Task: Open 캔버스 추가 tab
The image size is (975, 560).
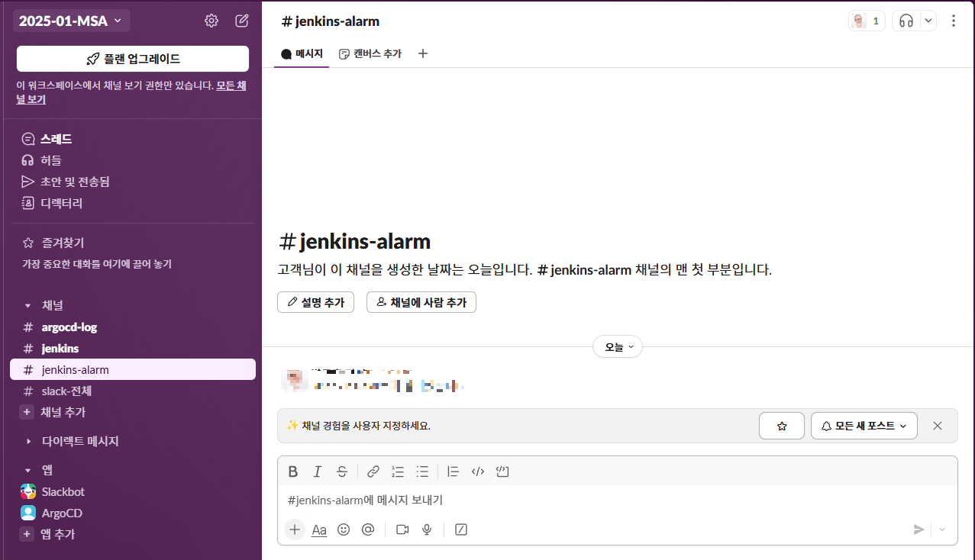Action: coord(370,53)
